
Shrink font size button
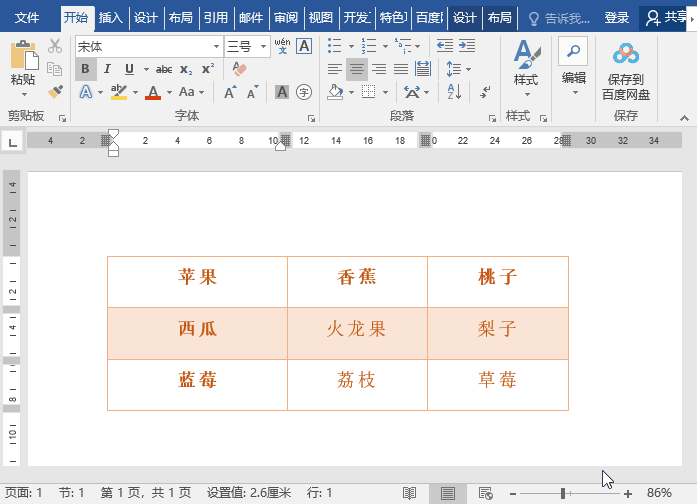pos(252,92)
